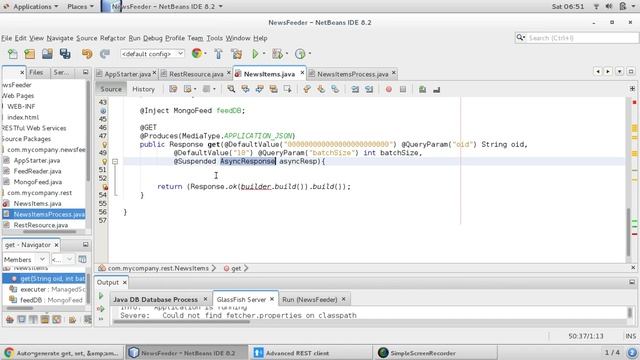Expand the Debug Project arrow dropdown

click(x=287, y=54)
